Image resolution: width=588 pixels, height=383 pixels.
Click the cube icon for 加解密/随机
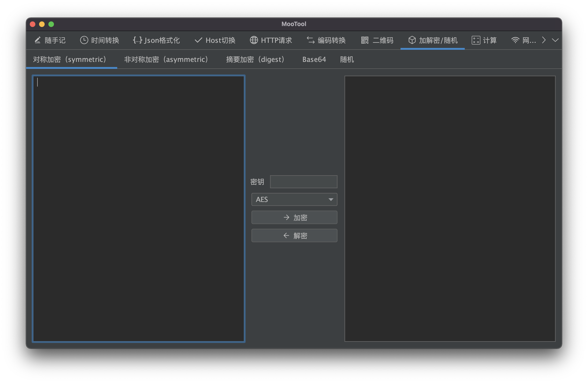pyautogui.click(x=412, y=40)
